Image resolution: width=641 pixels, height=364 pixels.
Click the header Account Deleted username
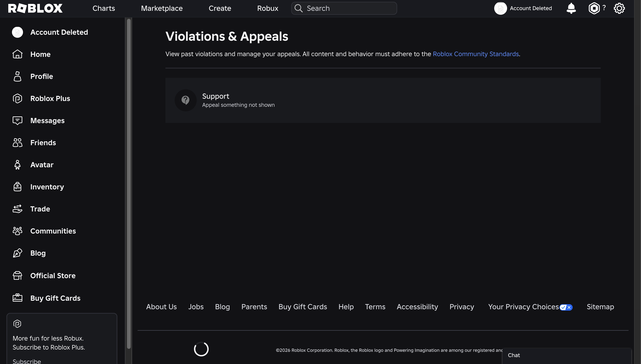click(x=531, y=8)
